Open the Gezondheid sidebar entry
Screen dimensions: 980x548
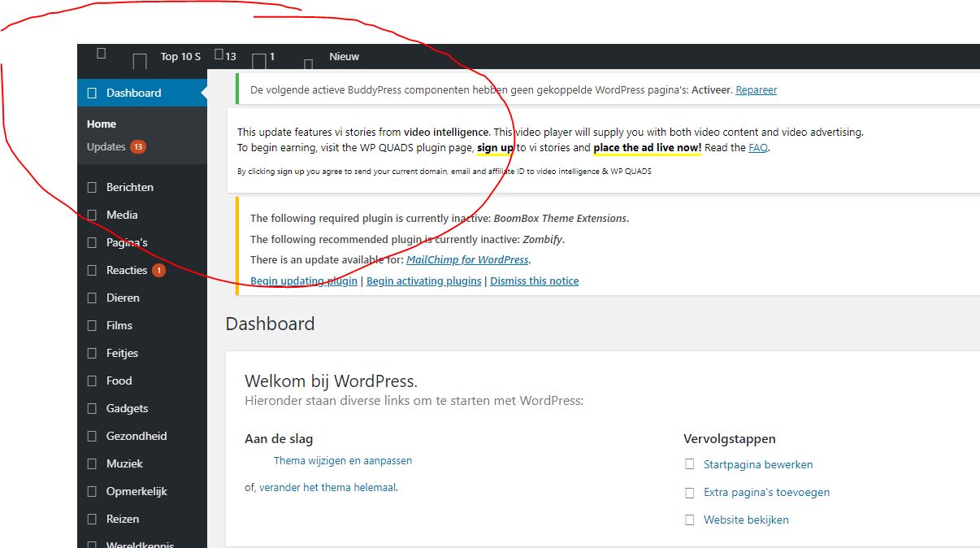coord(137,436)
